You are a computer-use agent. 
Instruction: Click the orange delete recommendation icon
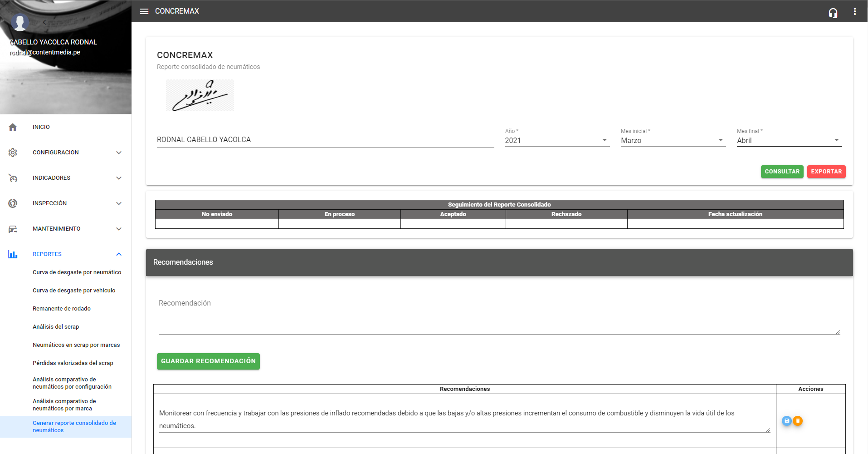click(798, 421)
